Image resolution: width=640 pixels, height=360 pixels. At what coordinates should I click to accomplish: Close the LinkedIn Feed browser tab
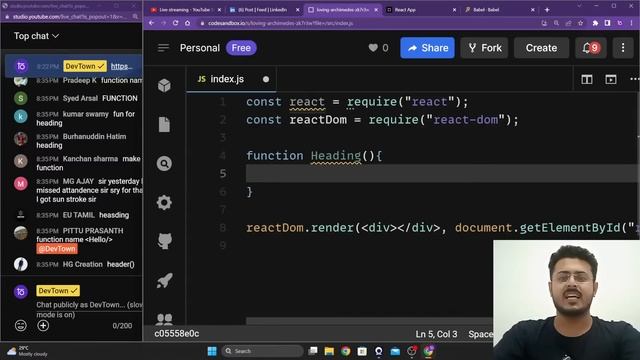297,9
